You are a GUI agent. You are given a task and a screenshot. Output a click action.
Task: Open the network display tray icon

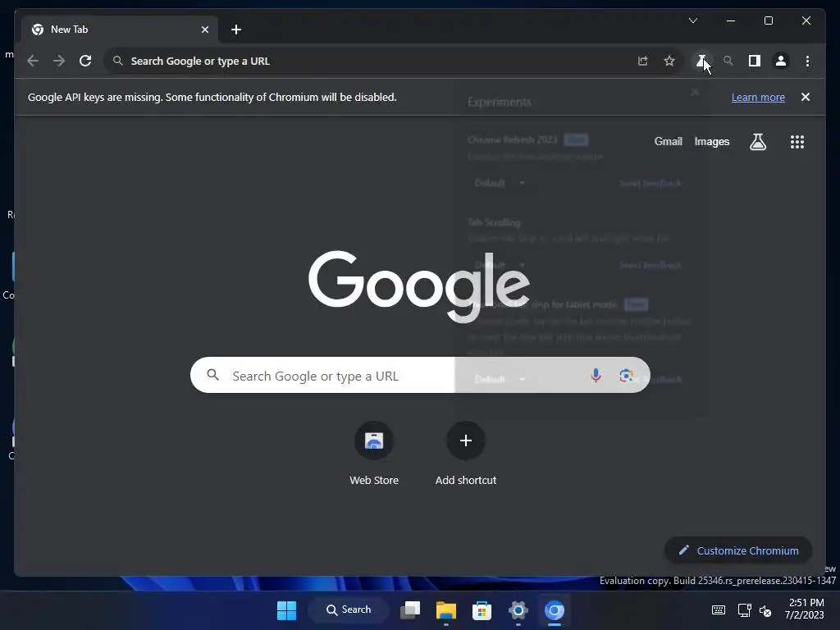tap(744, 610)
